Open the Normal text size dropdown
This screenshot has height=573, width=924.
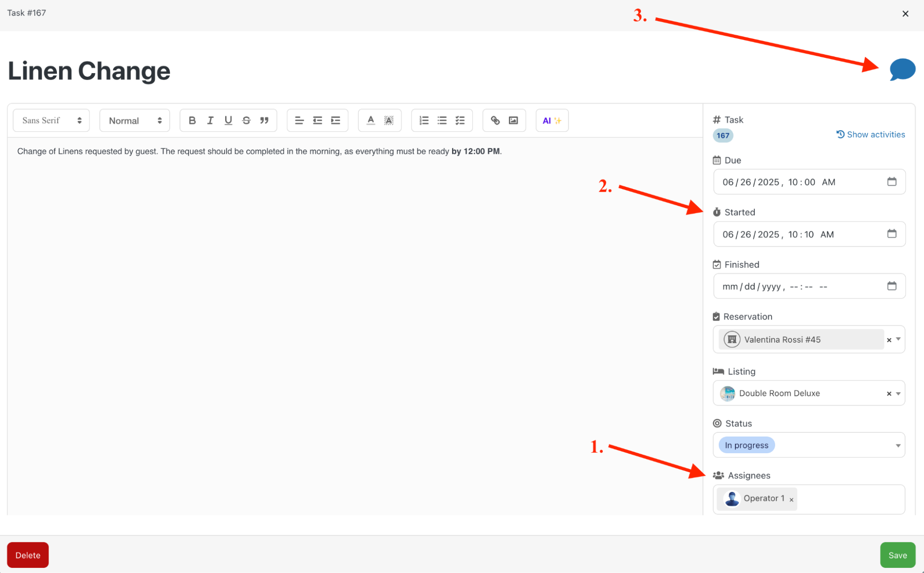coord(135,121)
